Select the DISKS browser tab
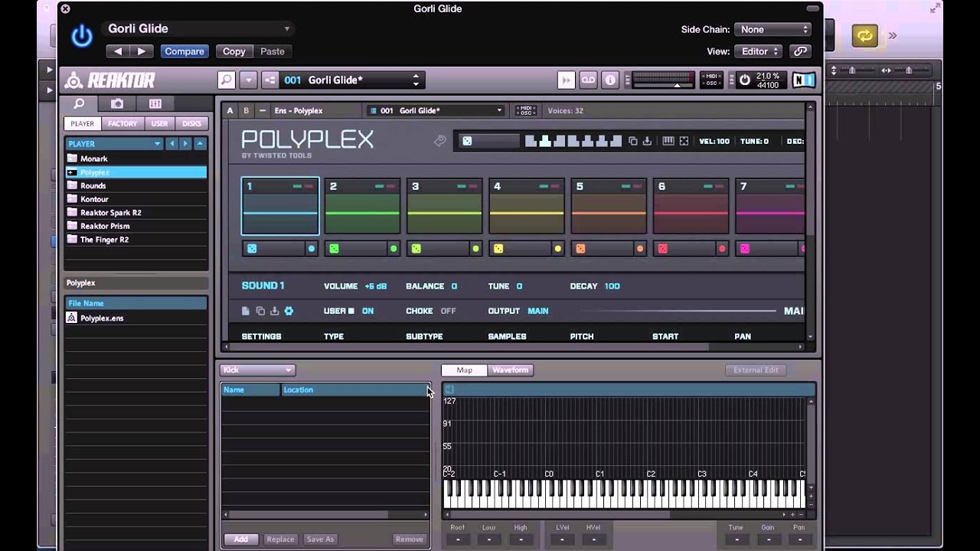Image resolution: width=980 pixels, height=551 pixels. pyautogui.click(x=191, y=123)
